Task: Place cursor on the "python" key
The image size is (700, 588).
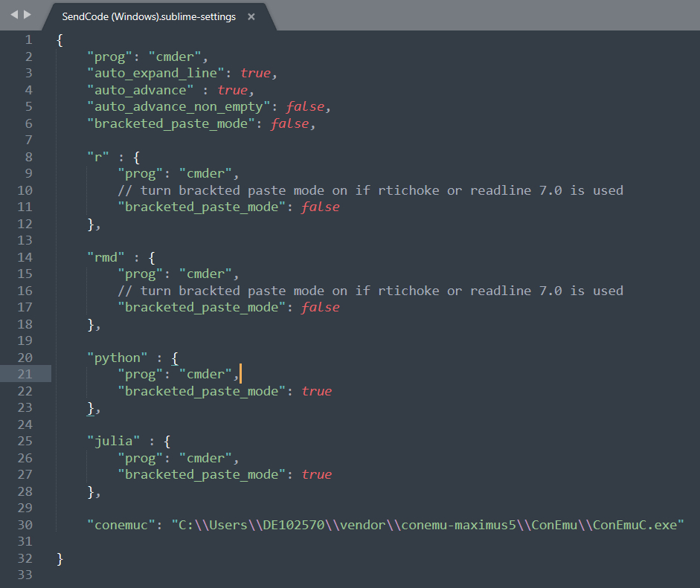Action: click(118, 358)
